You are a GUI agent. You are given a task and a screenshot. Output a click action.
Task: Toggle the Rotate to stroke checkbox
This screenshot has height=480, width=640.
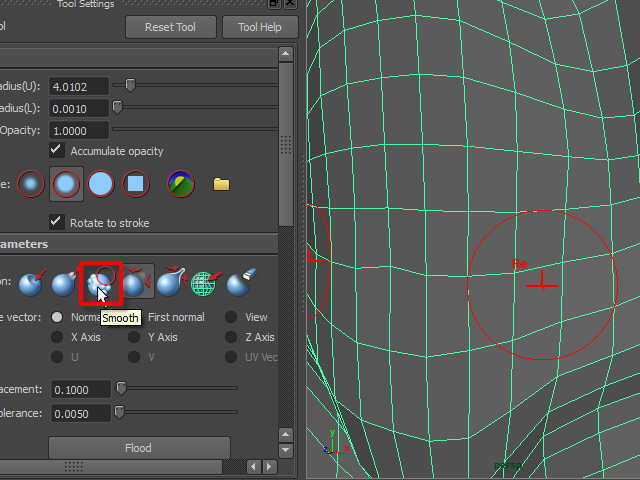pos(57,222)
